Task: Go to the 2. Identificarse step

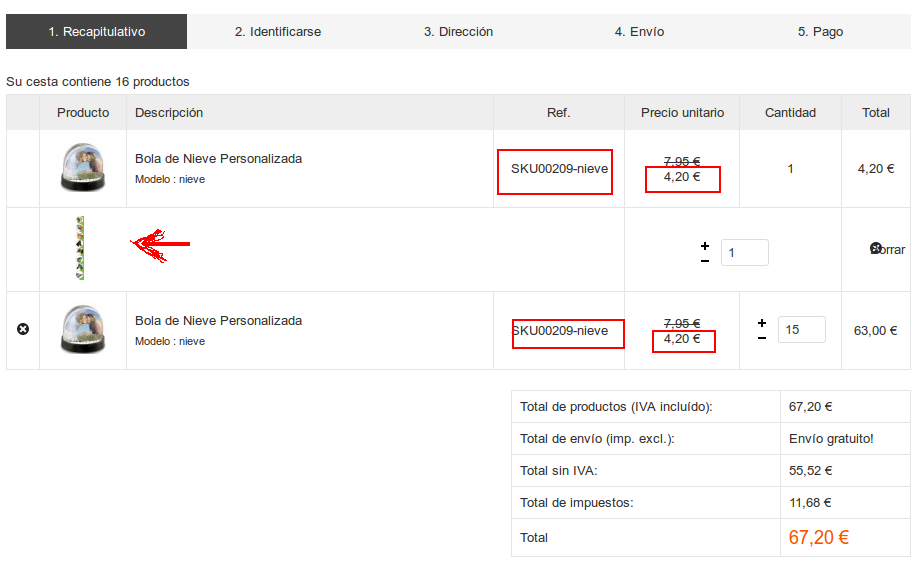Action: [x=278, y=32]
